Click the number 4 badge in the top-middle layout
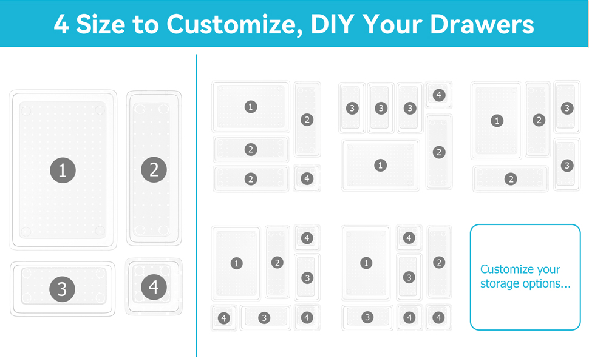Screen dimensions: 589x364 [x=439, y=95]
